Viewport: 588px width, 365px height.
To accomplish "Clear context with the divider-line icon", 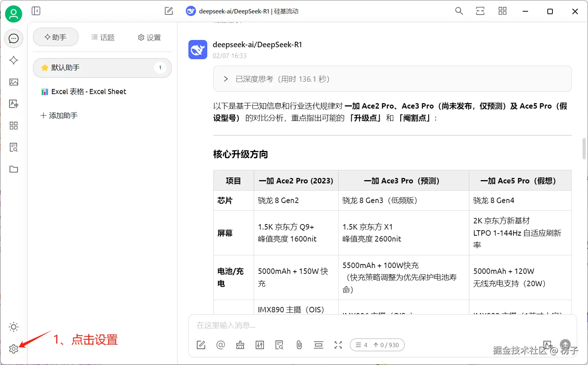I will coord(319,345).
